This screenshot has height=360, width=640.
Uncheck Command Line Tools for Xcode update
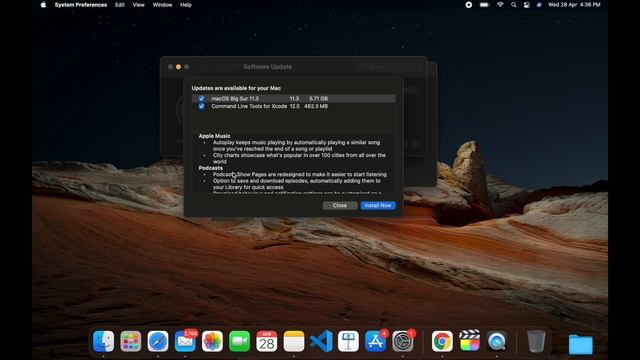coord(202,106)
